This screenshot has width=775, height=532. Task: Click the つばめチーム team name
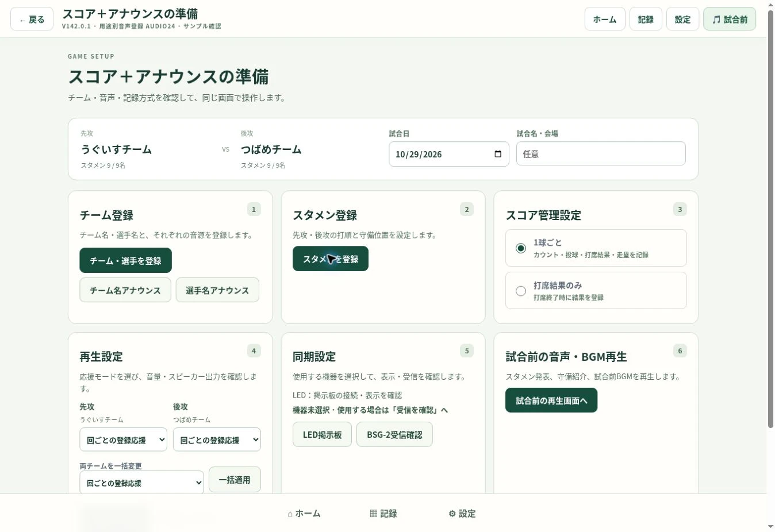point(271,149)
